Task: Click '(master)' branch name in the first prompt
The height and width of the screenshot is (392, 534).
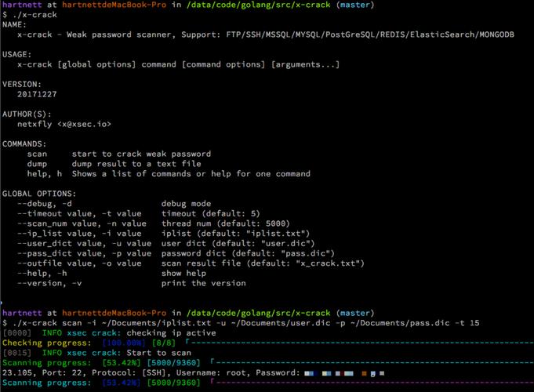Action: pos(355,5)
